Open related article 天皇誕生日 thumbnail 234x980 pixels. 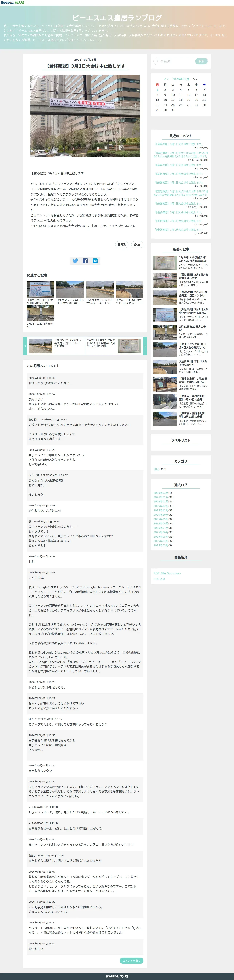[x=130, y=289]
